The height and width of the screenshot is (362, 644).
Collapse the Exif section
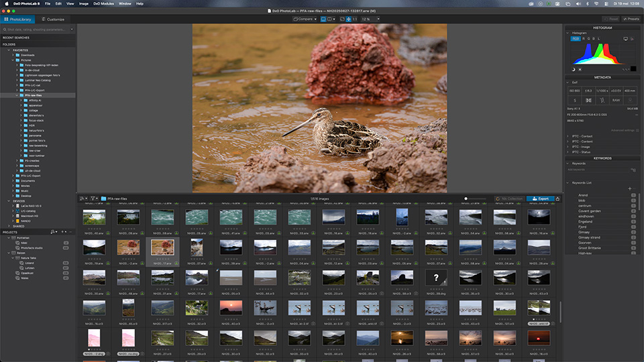click(568, 82)
